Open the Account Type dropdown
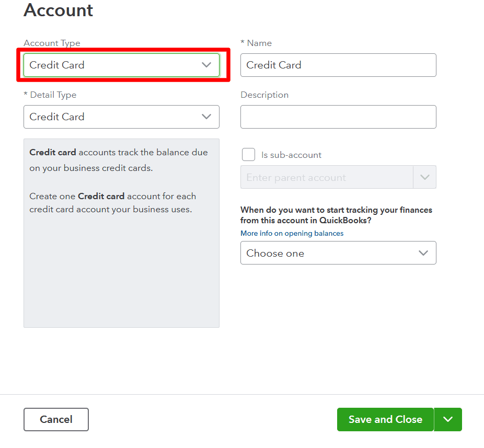484x448 pixels. pos(121,65)
